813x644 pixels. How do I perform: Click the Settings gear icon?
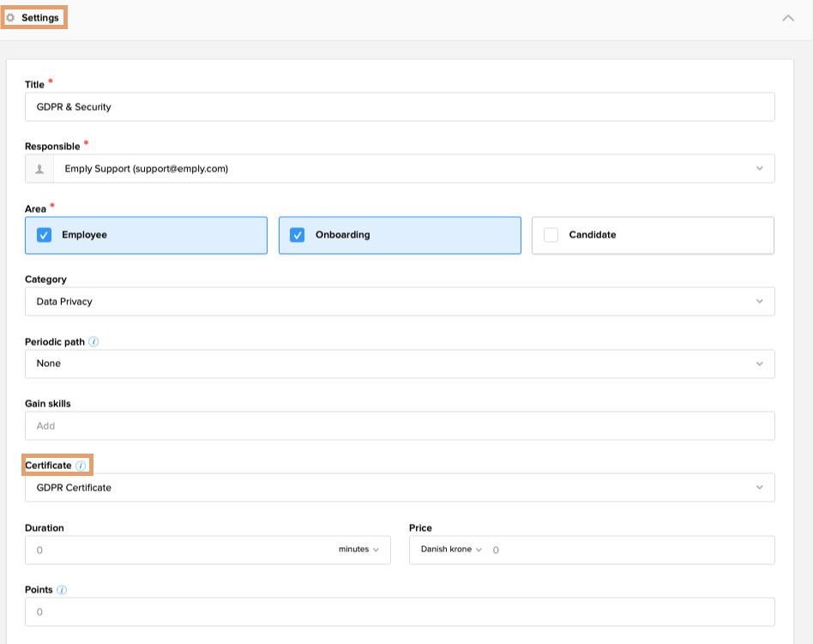11,18
